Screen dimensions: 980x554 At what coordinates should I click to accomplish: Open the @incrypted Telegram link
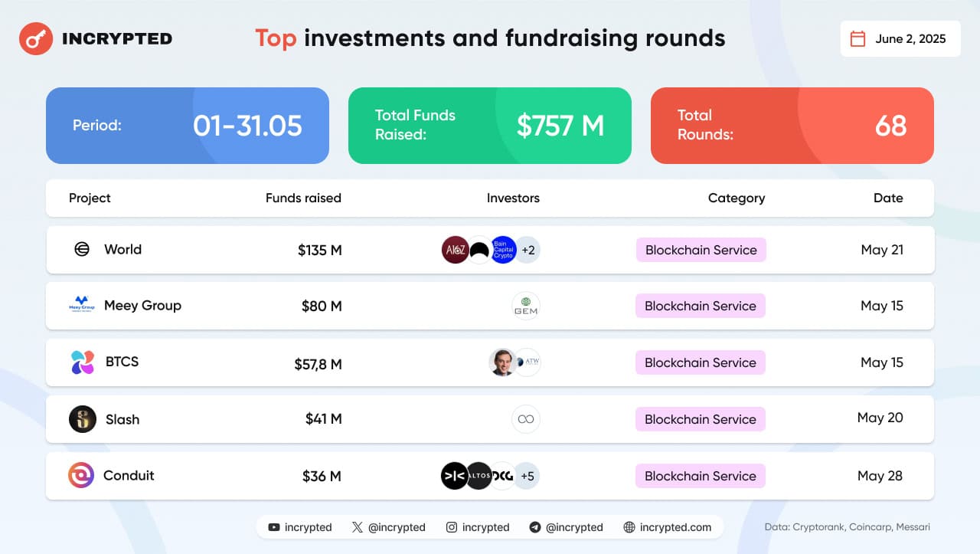(x=566, y=527)
